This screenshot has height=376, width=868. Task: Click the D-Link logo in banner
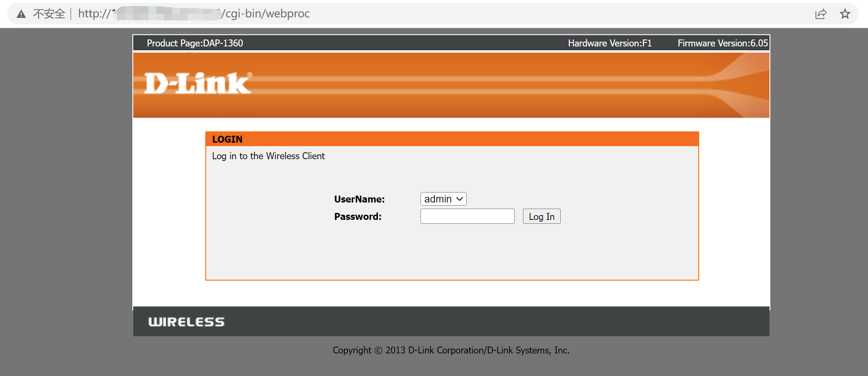point(197,83)
